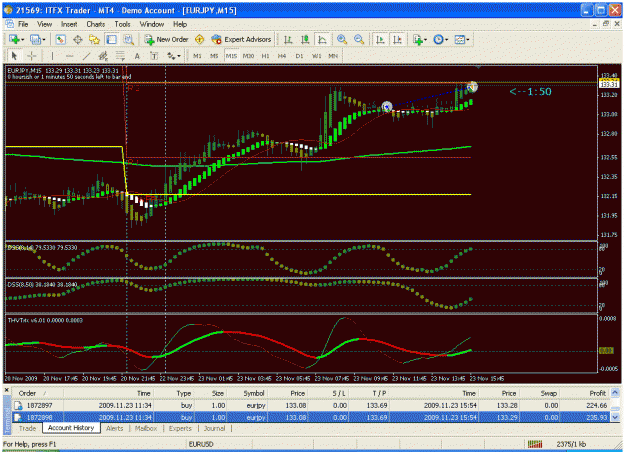Switch timeframe to H4
625x452 pixels.
point(282,56)
